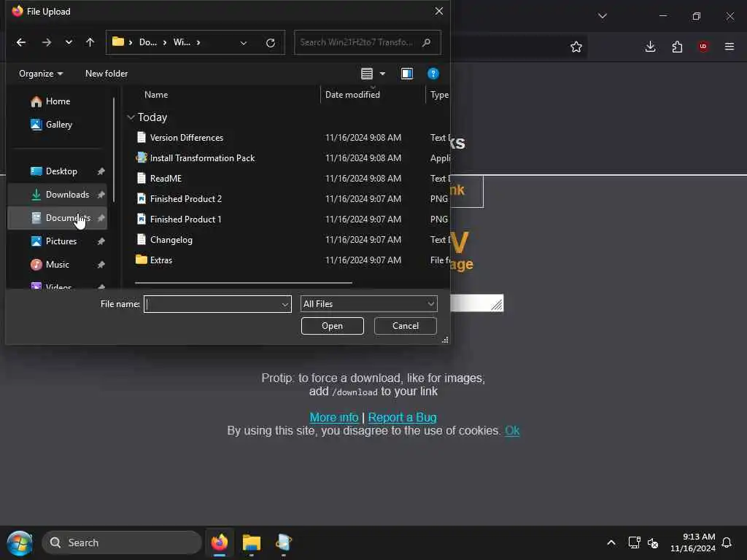Click the uBlock Origin icon
The height and width of the screenshot is (560, 747).
703,46
